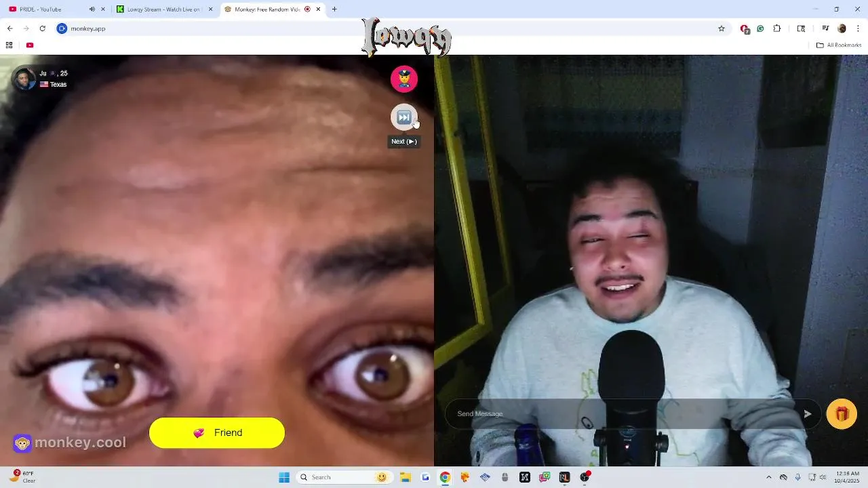
Task: Open the Windows Start menu
Action: pos(284,477)
